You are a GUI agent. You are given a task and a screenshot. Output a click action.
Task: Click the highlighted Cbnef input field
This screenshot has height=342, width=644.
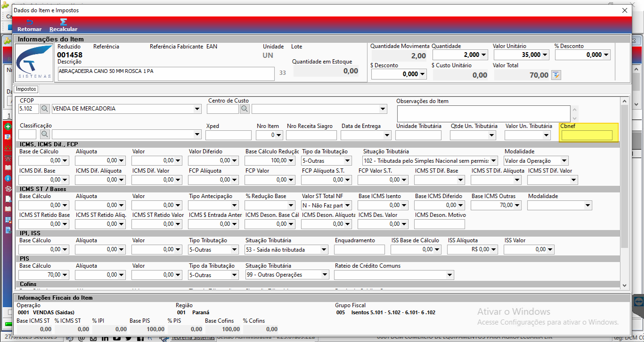587,135
